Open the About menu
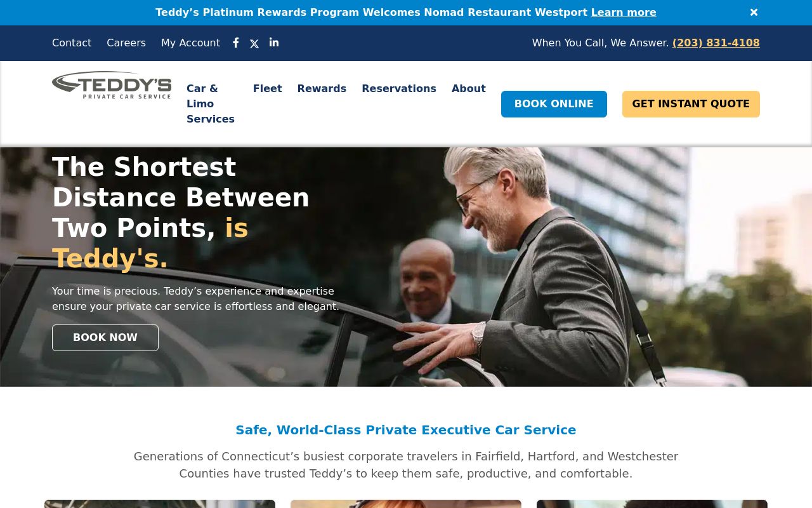812x508 pixels. 469,88
